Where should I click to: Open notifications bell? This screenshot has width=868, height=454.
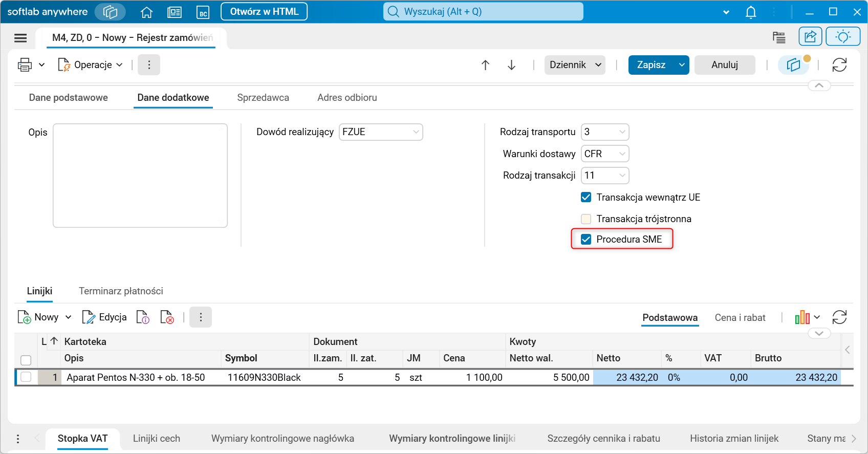(751, 12)
